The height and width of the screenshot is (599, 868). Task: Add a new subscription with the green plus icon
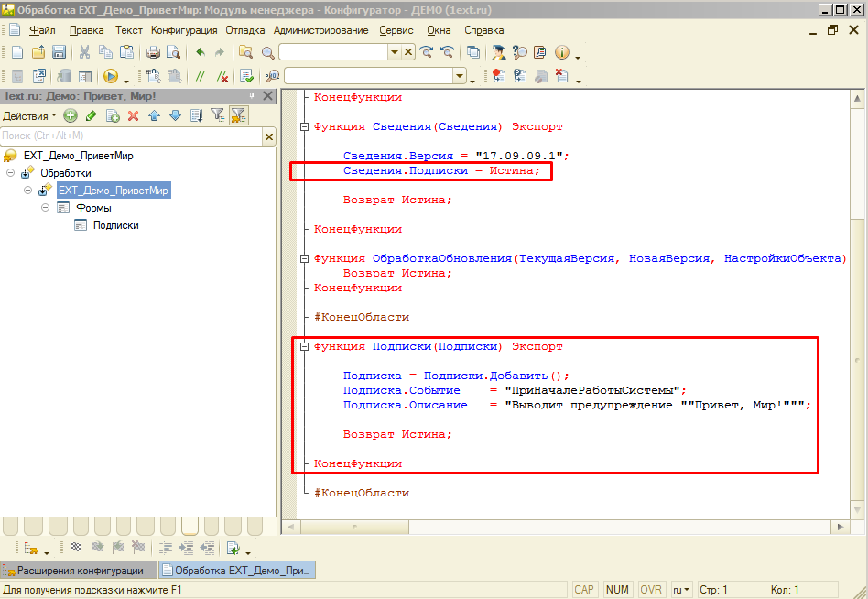pyautogui.click(x=71, y=116)
